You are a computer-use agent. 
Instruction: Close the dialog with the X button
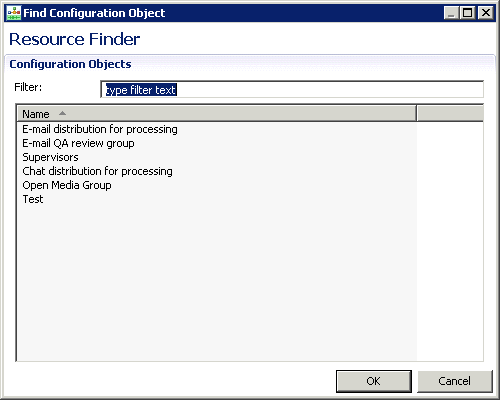485,13
